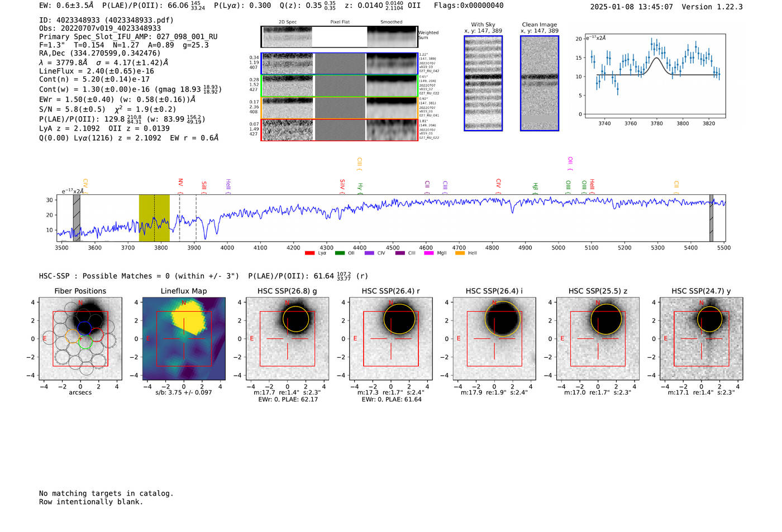Select the red-bordered 2D spectrum row
This screenshot has height=532, width=782.
(x=340, y=130)
